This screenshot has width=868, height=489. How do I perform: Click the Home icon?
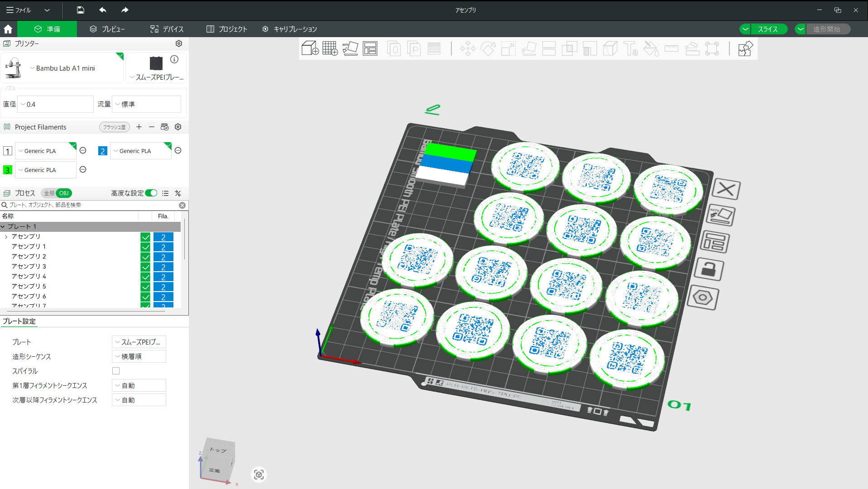click(8, 29)
